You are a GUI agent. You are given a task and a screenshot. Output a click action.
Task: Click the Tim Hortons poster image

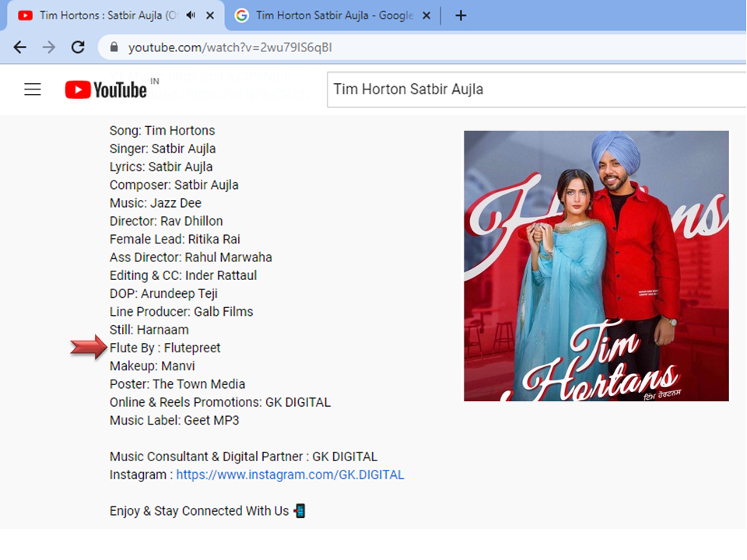click(x=596, y=266)
